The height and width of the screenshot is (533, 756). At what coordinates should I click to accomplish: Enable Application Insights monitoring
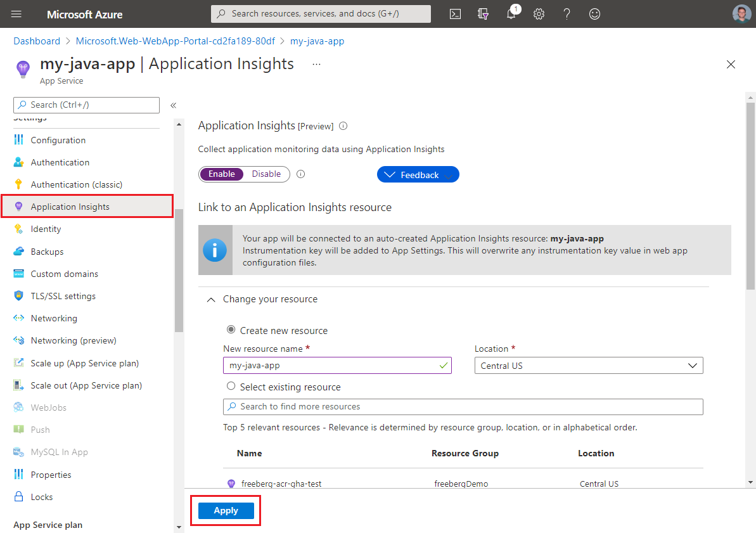coord(221,174)
